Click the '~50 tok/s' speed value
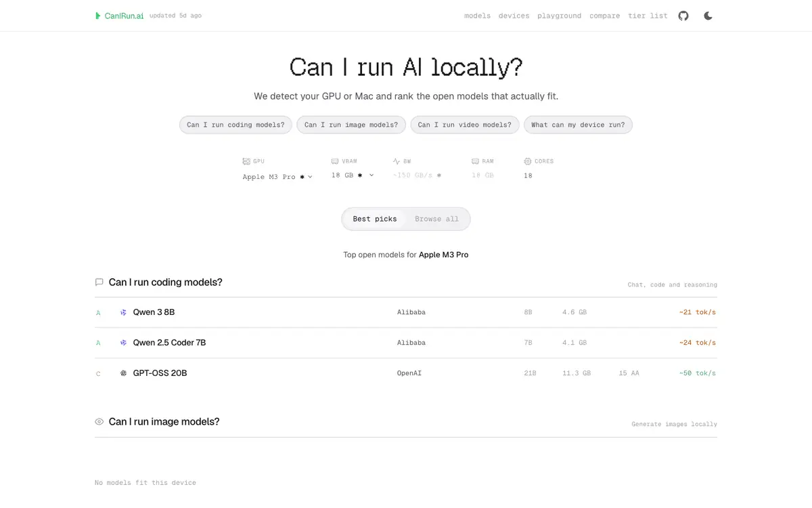Screen dimensions: 812x508 (697, 373)
